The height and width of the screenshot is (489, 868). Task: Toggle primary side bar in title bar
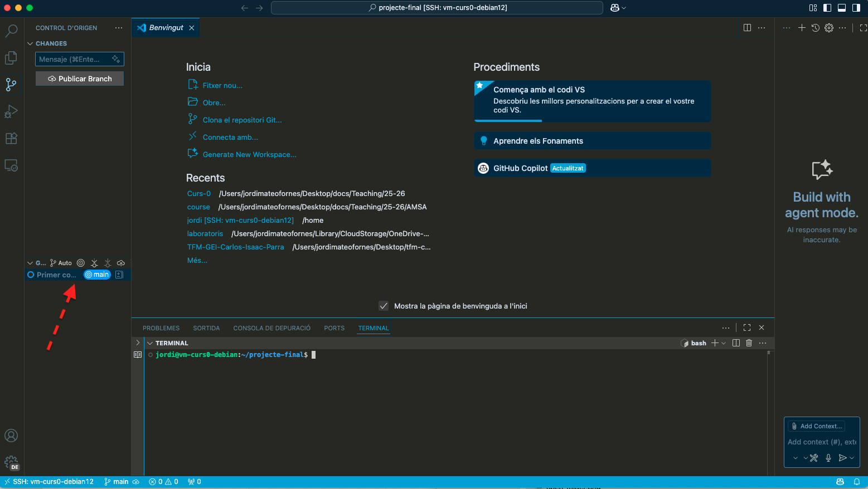point(827,8)
